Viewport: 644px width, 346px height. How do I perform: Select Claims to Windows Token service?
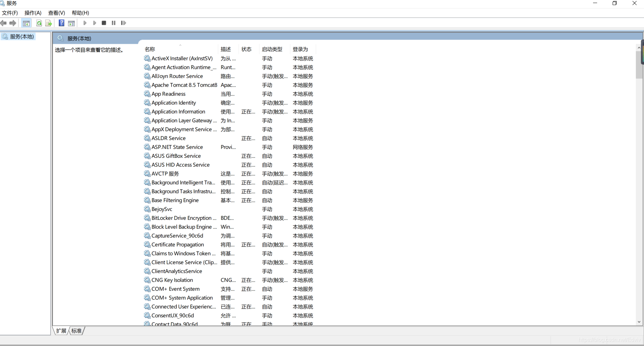[229, 254]
